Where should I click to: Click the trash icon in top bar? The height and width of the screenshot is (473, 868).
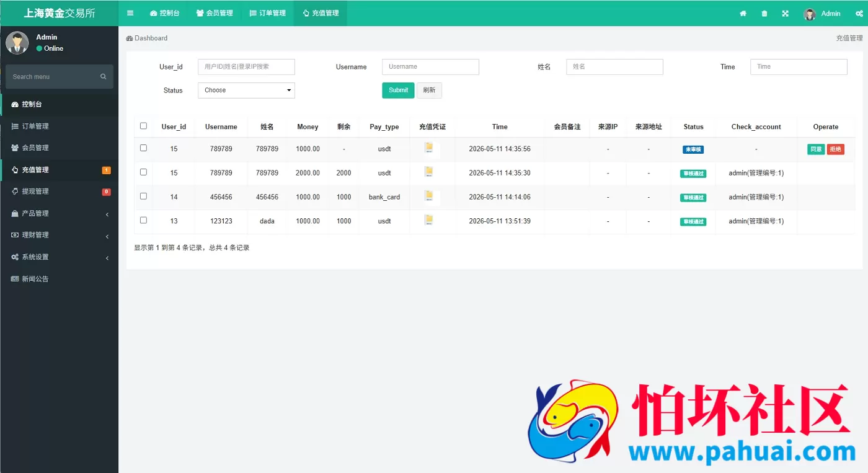click(764, 14)
